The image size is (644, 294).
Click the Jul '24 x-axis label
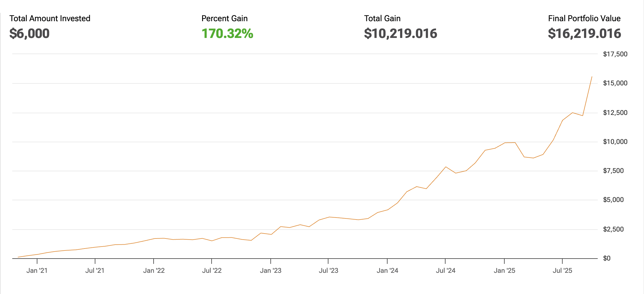(446, 271)
